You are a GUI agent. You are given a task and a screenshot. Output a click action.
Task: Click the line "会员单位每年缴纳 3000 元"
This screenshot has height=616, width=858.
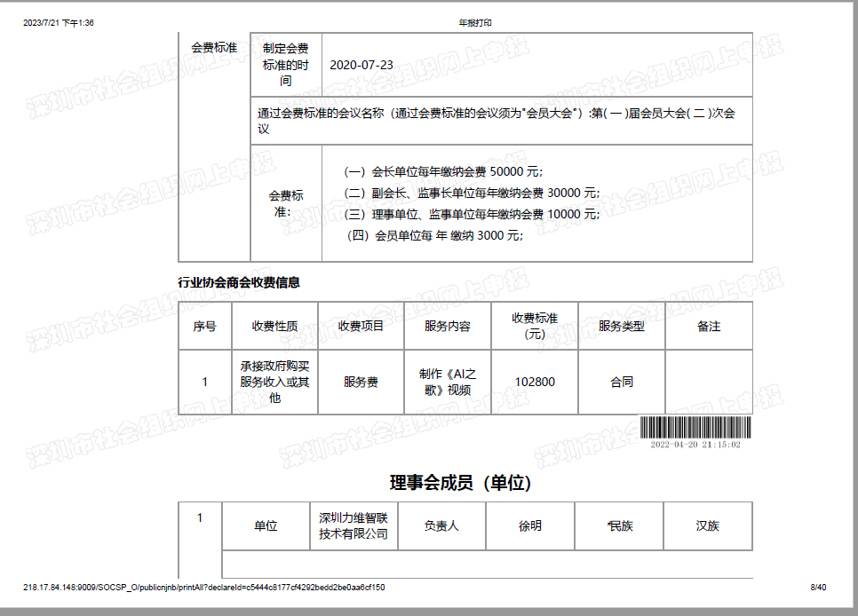435,236
